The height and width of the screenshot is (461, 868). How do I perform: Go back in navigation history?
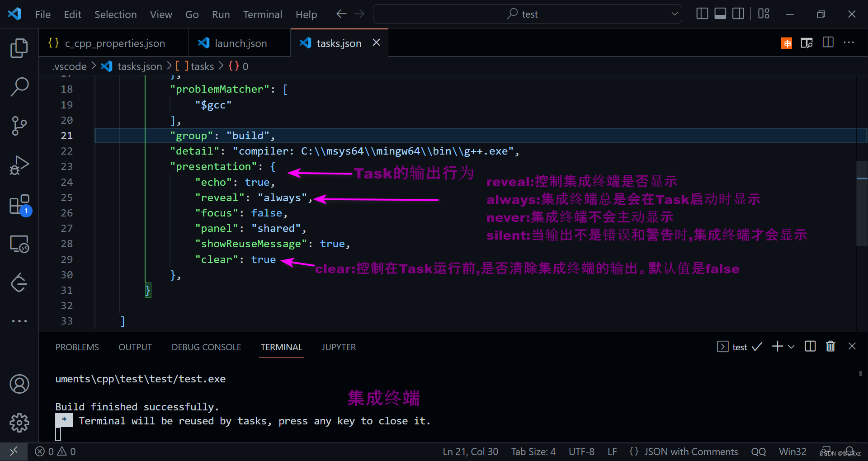[x=341, y=14]
